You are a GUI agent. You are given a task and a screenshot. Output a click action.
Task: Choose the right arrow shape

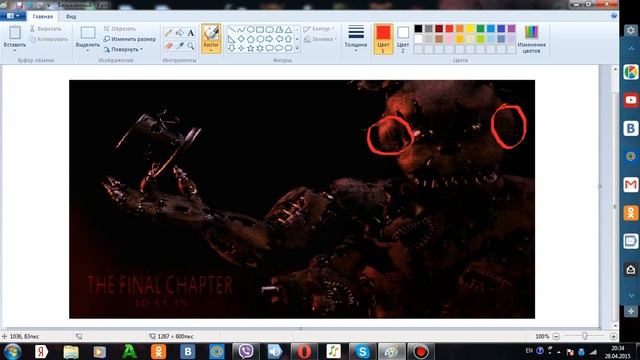[269, 39]
